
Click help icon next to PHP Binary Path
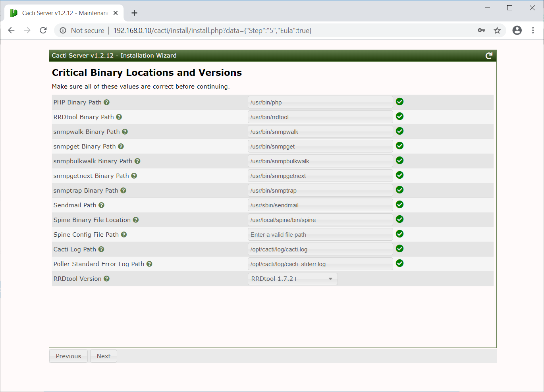tap(106, 102)
